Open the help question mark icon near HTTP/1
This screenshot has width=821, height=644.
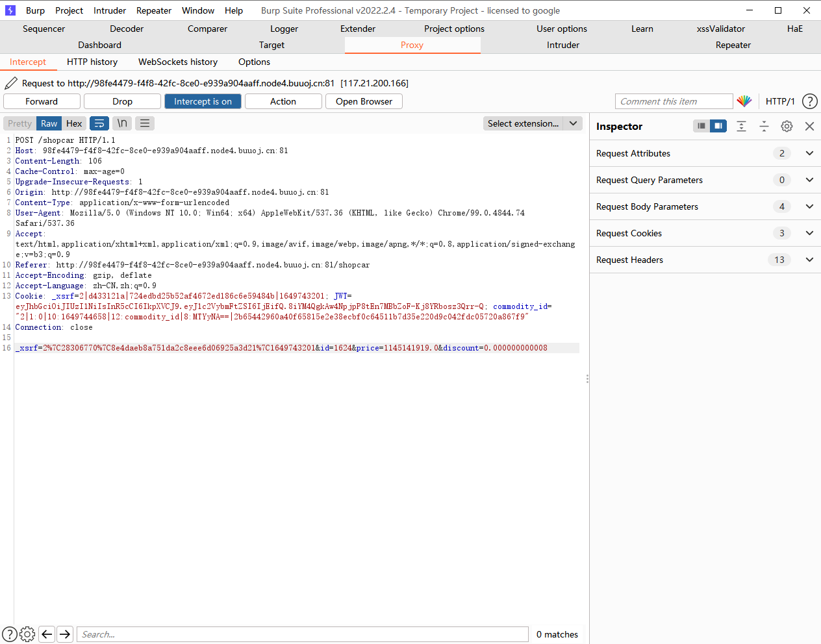[810, 101]
